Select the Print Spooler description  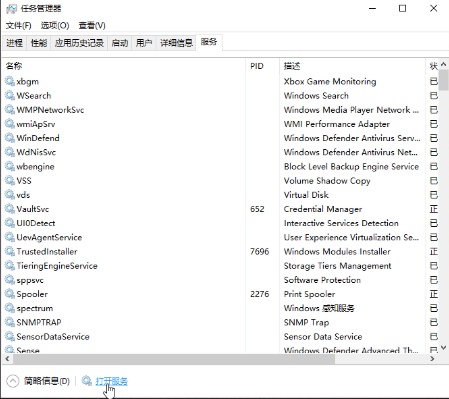point(309,294)
